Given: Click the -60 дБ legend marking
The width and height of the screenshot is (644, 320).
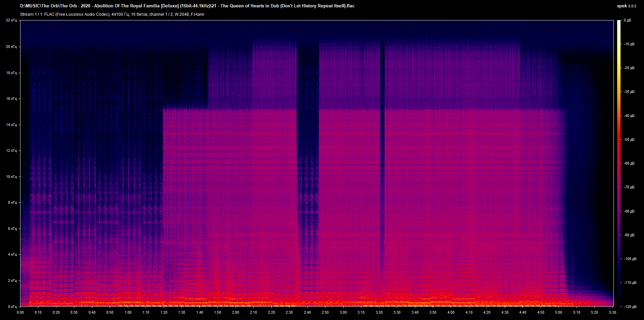Looking at the screenshot, I should [629, 164].
